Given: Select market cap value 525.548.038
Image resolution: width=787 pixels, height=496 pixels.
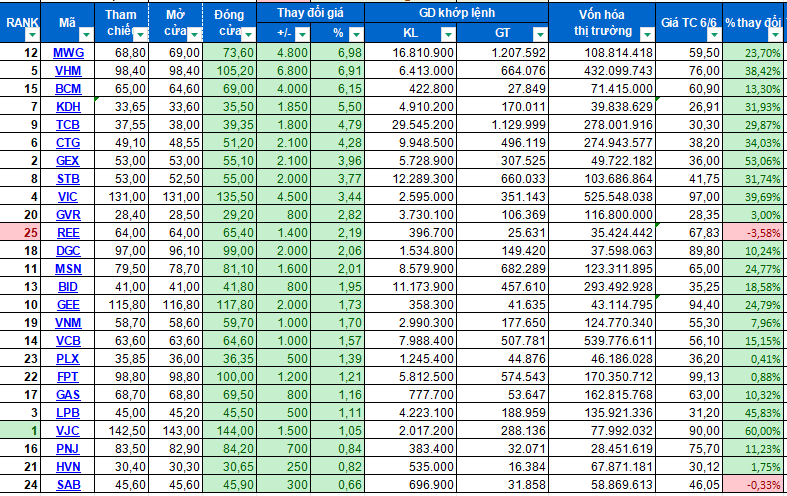Looking at the screenshot, I should click(602, 197).
